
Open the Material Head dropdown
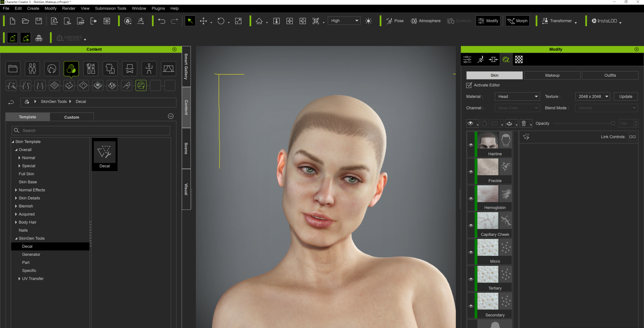click(x=517, y=97)
